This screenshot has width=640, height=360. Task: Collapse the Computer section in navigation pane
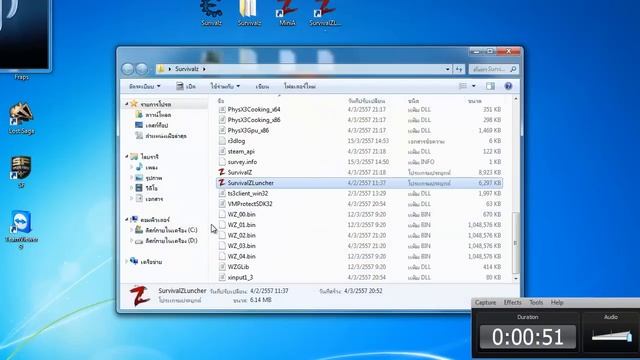tap(127, 220)
